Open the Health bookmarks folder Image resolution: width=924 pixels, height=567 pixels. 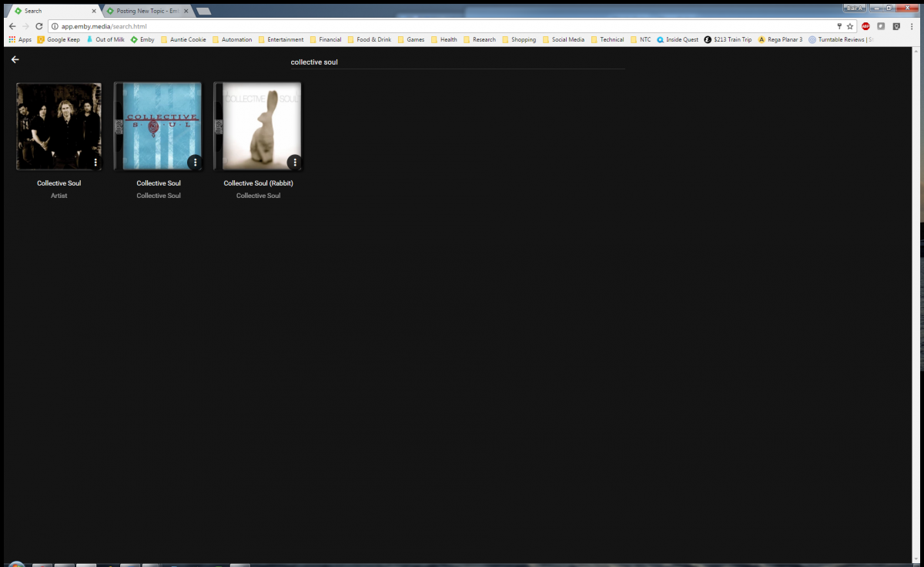[444, 39]
